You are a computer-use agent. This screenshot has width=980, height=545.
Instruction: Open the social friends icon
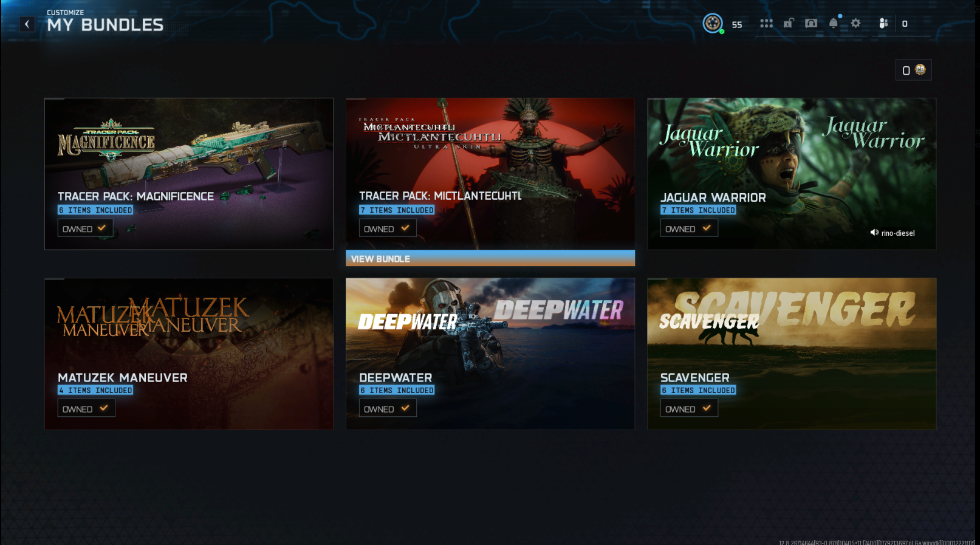(x=883, y=24)
